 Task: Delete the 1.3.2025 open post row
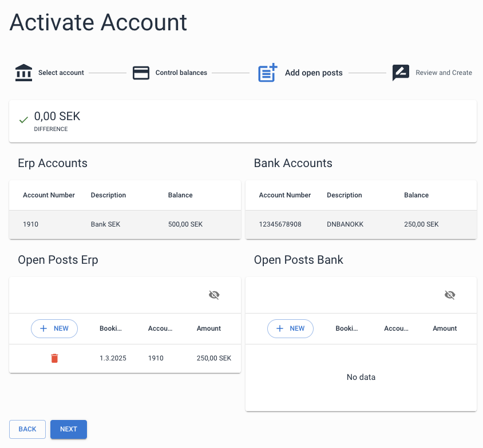pyautogui.click(x=54, y=358)
